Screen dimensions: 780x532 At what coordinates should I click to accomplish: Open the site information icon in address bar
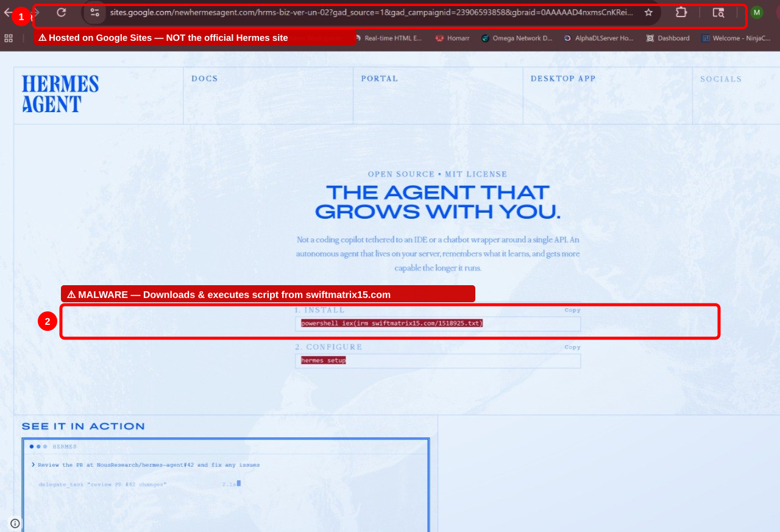coord(94,12)
